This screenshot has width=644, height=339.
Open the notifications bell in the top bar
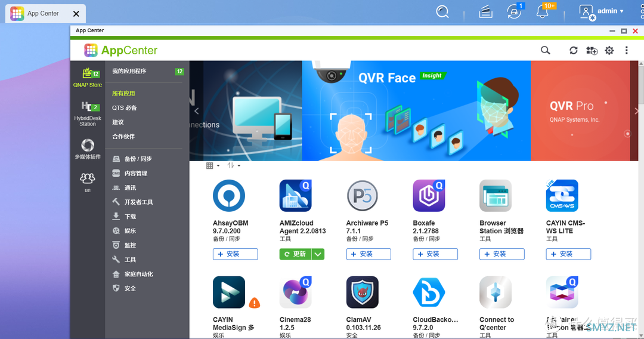coord(542,11)
